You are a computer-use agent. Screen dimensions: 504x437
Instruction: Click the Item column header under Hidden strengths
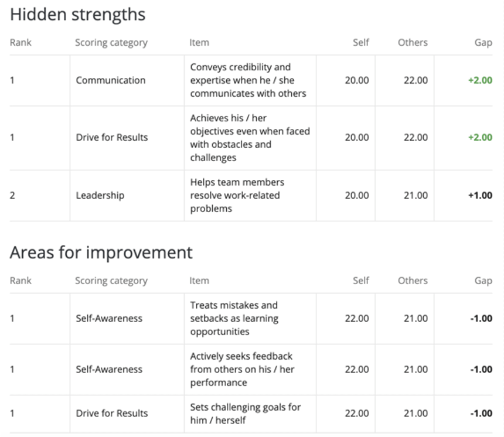[x=199, y=43]
